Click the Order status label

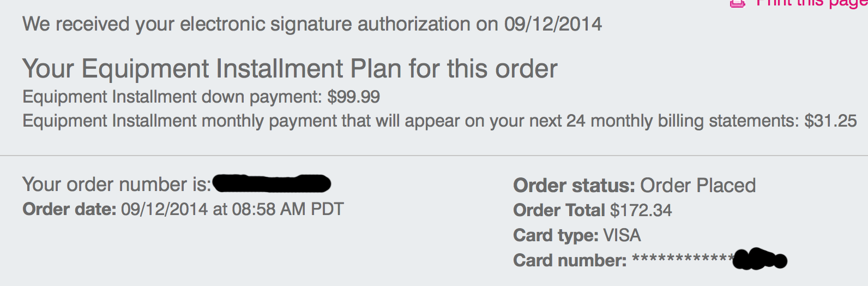574,186
